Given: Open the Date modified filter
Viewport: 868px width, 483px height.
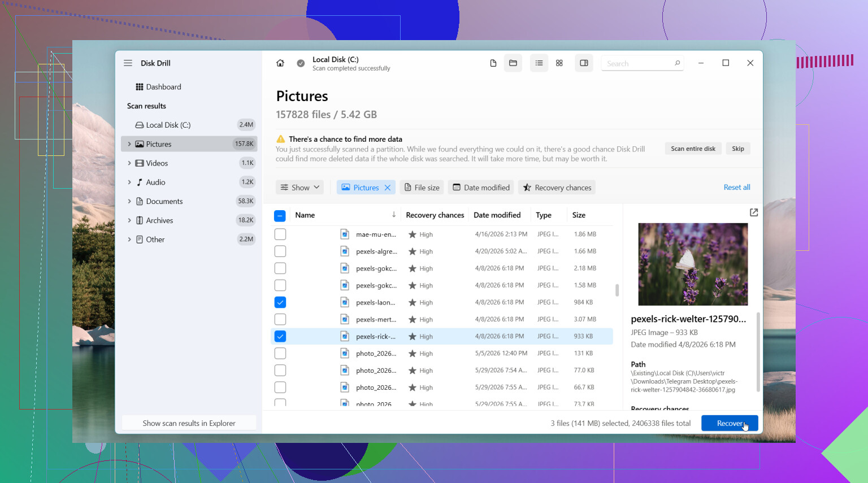Looking at the screenshot, I should [x=481, y=188].
